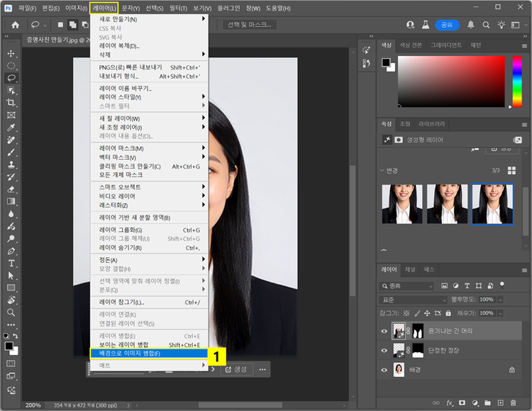Switch to the 채널 tab
Viewport: 532px width, 411px height.
point(409,270)
